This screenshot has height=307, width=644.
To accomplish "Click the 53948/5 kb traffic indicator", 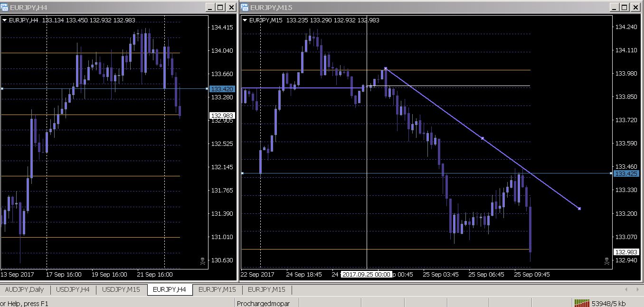I will point(608,303).
